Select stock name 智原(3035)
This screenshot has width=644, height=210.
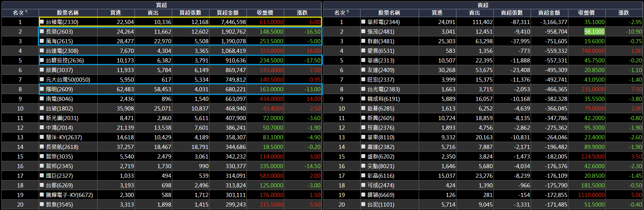[x=59, y=156]
